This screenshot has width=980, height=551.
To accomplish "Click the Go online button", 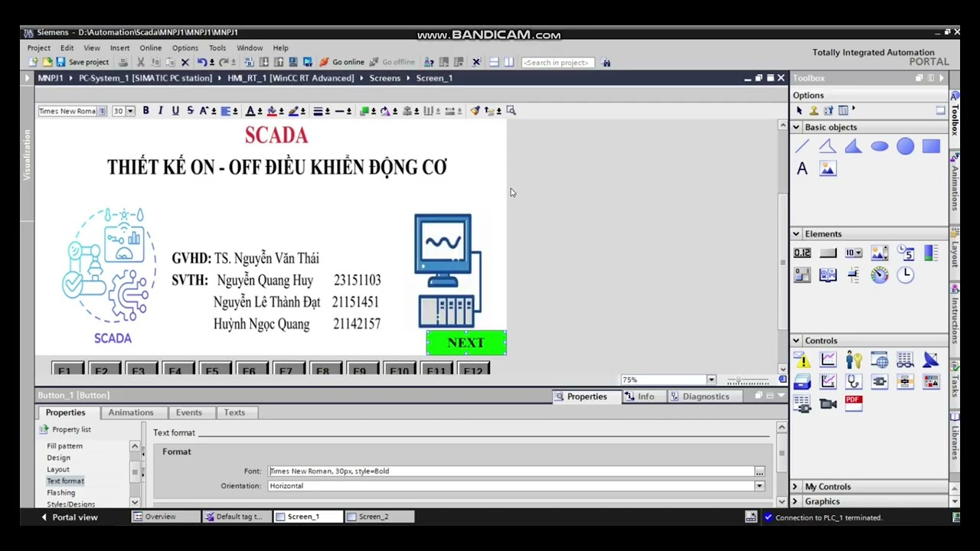I will [342, 62].
